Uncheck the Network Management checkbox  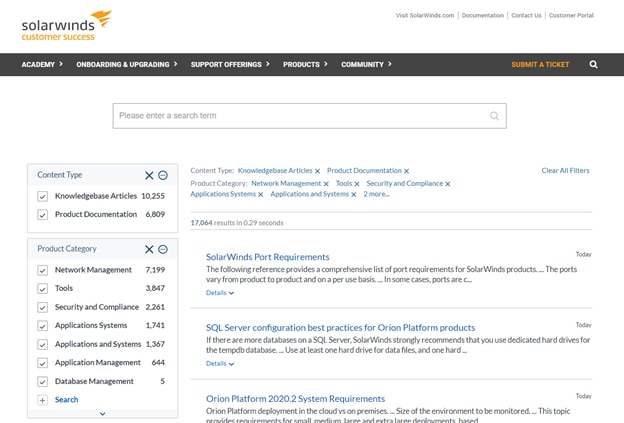[x=43, y=270]
